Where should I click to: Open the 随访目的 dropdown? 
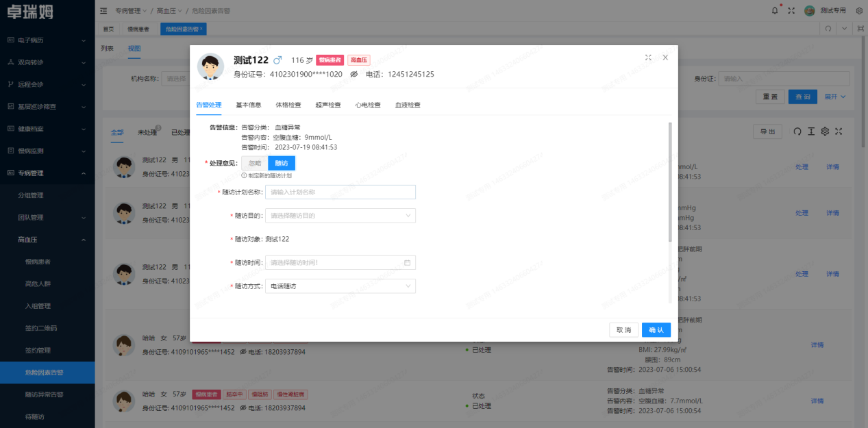[340, 216]
